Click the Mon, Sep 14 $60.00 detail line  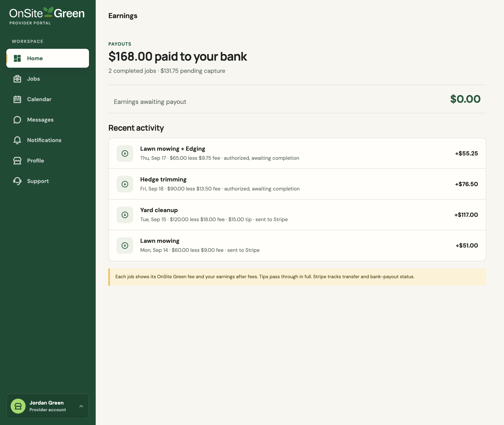coord(200,250)
